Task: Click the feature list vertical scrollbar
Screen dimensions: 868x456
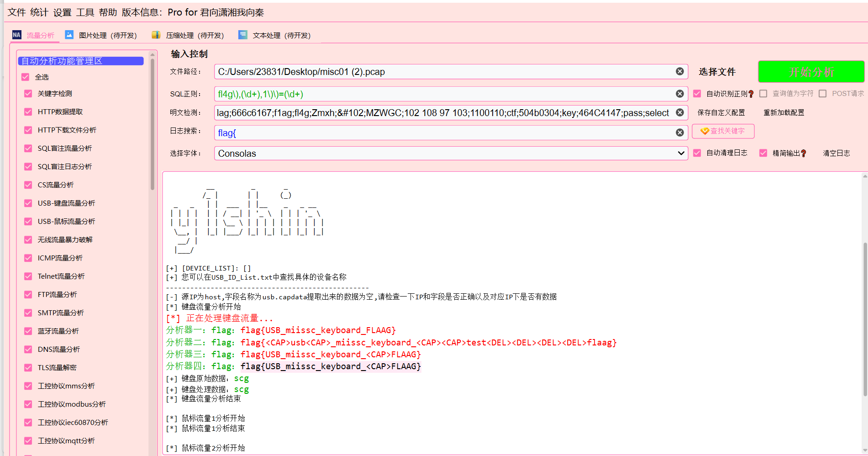Action: tap(153, 123)
